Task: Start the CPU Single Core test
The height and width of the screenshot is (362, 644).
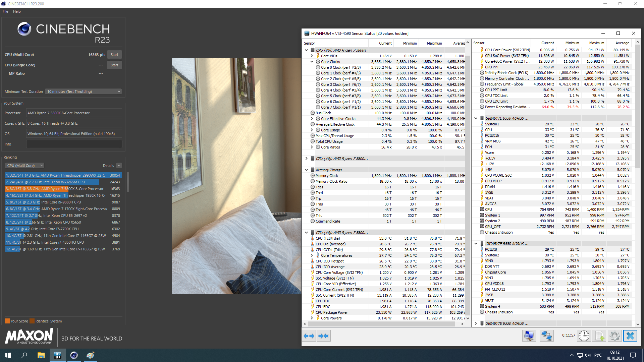Action: click(x=114, y=65)
